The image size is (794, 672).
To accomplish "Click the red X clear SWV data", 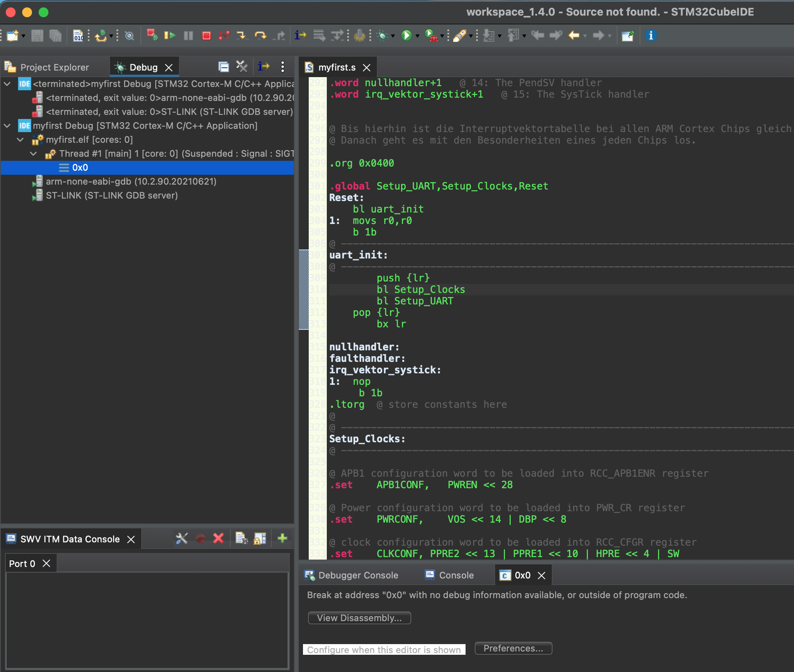I will pos(218,538).
